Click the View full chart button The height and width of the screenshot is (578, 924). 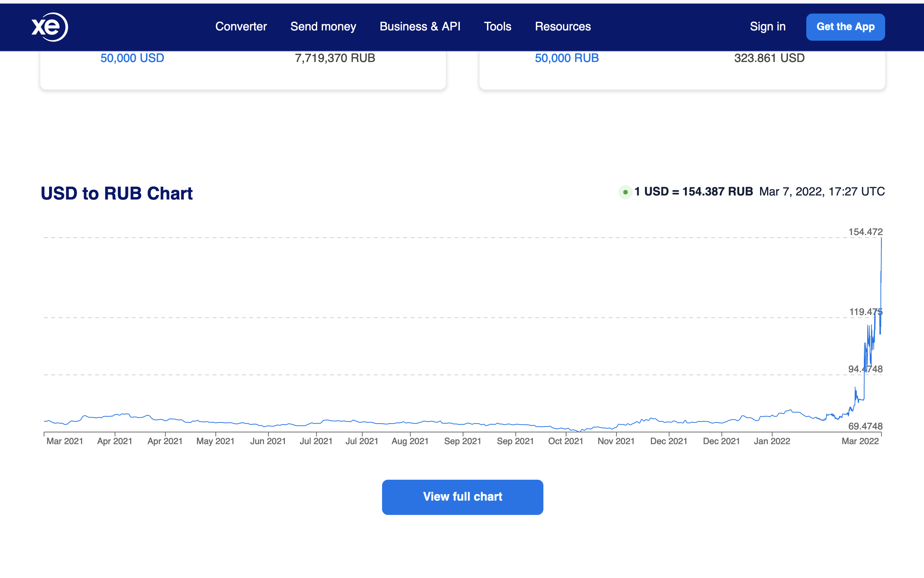462,497
